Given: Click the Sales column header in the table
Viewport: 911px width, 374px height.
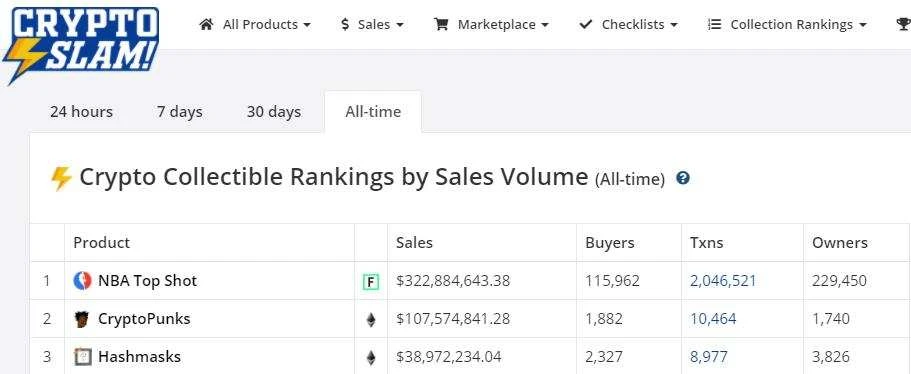Looking at the screenshot, I should 414,243.
